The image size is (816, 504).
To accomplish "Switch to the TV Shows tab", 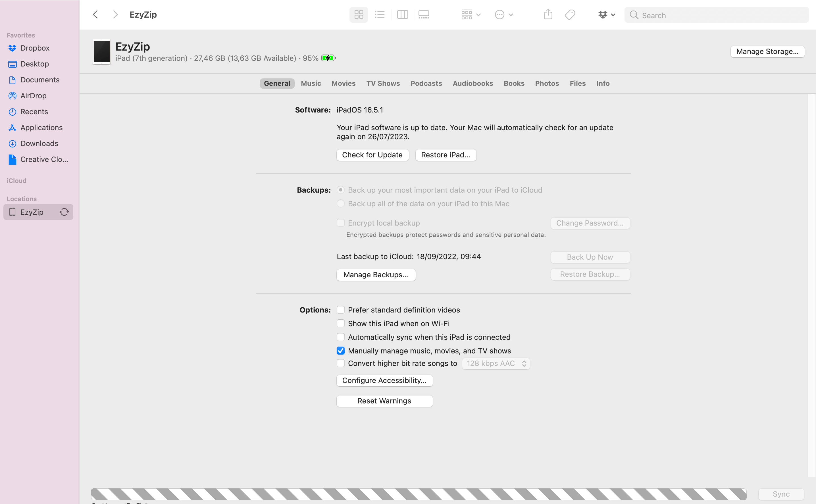I will (383, 83).
